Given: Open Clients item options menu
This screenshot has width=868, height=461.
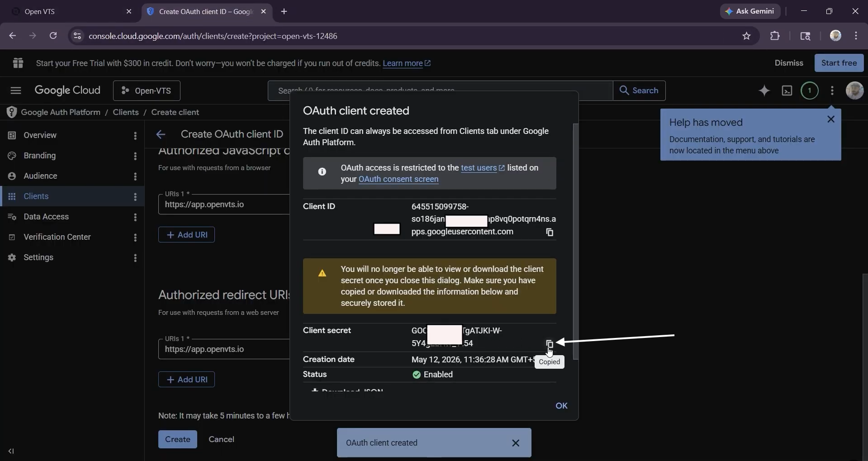Looking at the screenshot, I should [x=135, y=196].
